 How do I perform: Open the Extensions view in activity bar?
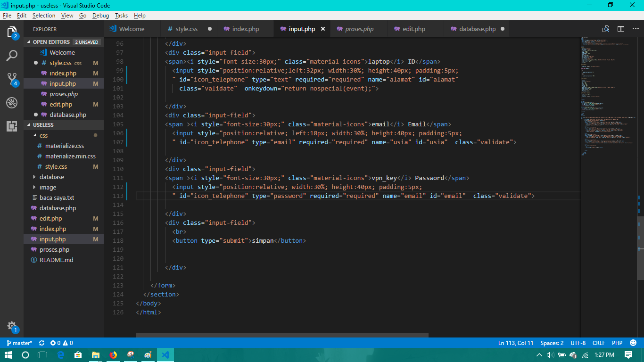12,126
